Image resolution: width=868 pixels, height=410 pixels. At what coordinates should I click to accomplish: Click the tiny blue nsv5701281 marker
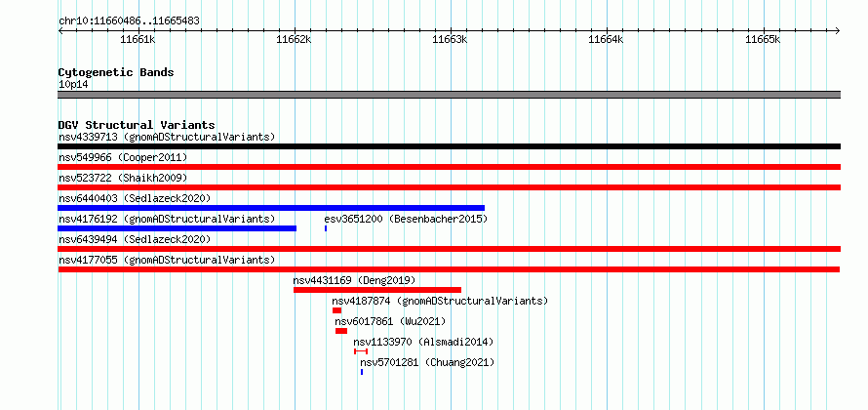coord(362,372)
